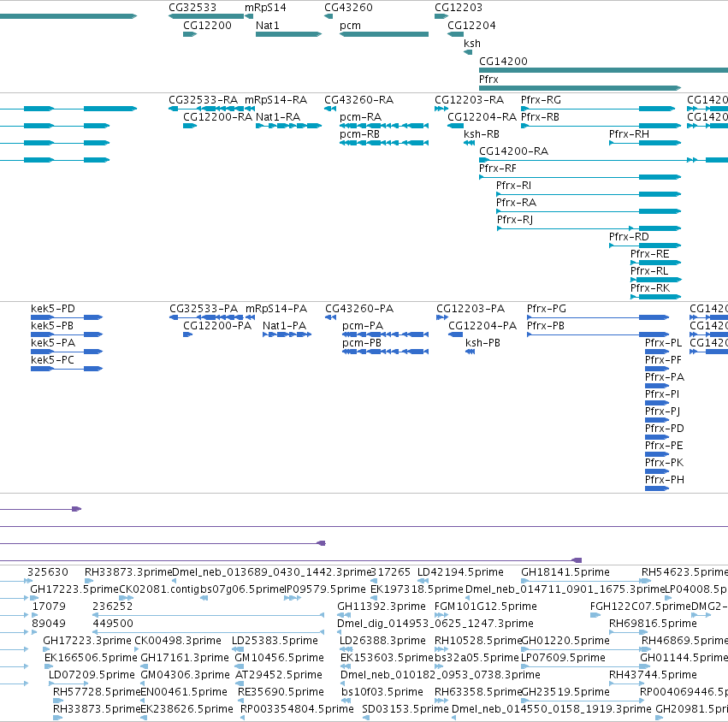Screen dimensions: 728x722
Task: Click the CG32533-PA protein label
Action: point(204,309)
